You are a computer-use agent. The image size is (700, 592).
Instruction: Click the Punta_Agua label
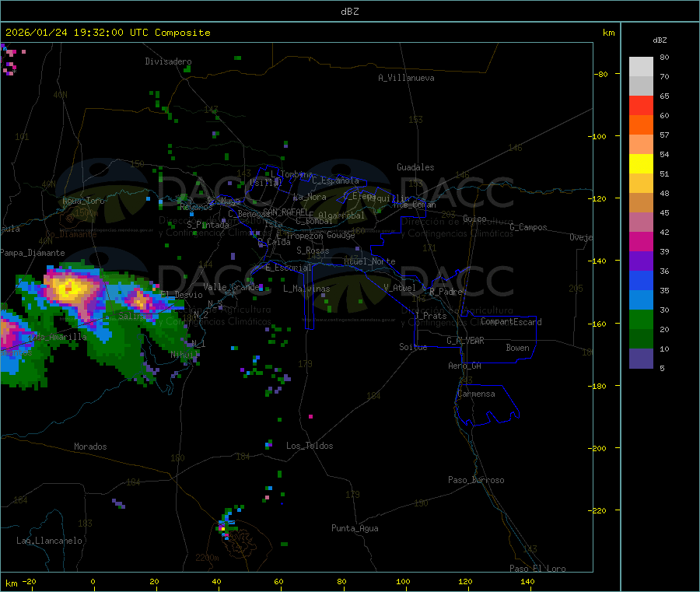tap(355, 528)
